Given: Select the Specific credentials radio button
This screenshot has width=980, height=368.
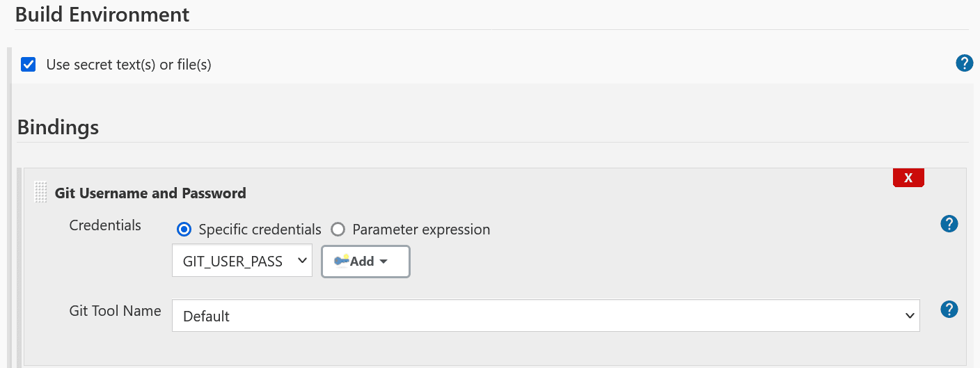Looking at the screenshot, I should (x=184, y=230).
